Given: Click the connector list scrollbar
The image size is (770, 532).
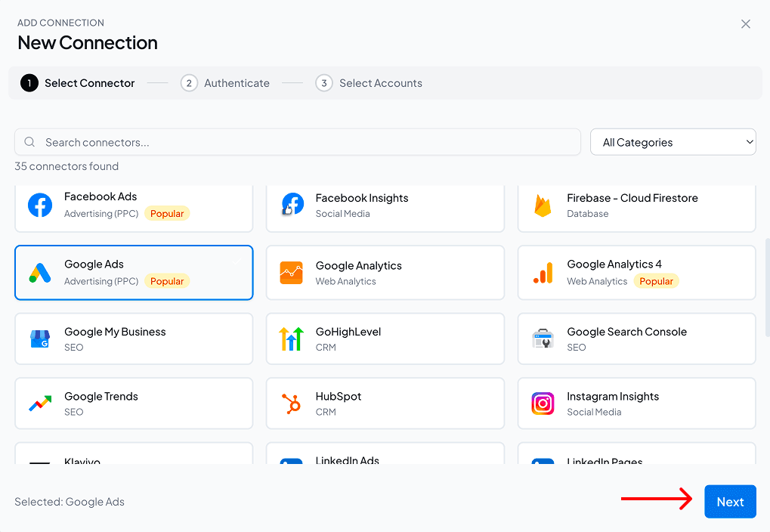Looking at the screenshot, I should [767, 287].
